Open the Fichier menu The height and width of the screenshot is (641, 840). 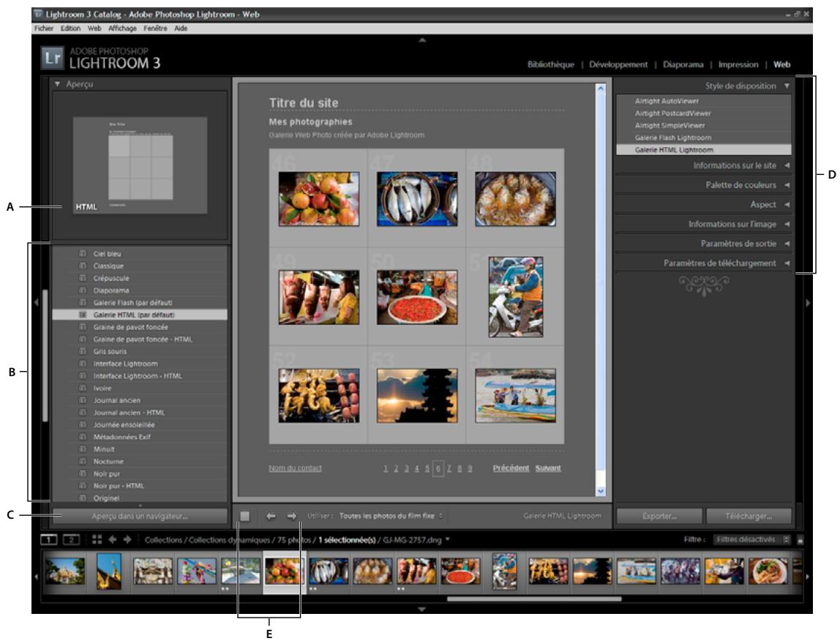44,29
